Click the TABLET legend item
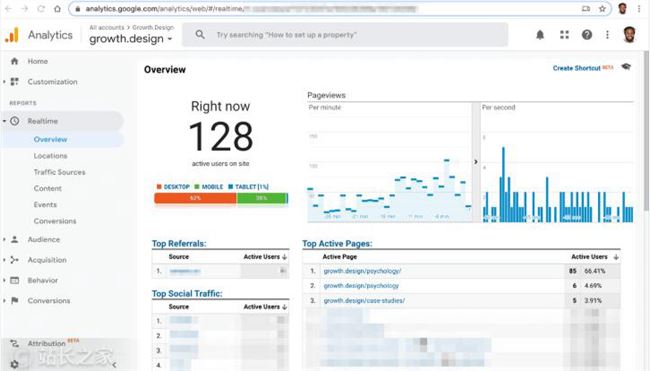The image size is (650, 371). (x=248, y=187)
